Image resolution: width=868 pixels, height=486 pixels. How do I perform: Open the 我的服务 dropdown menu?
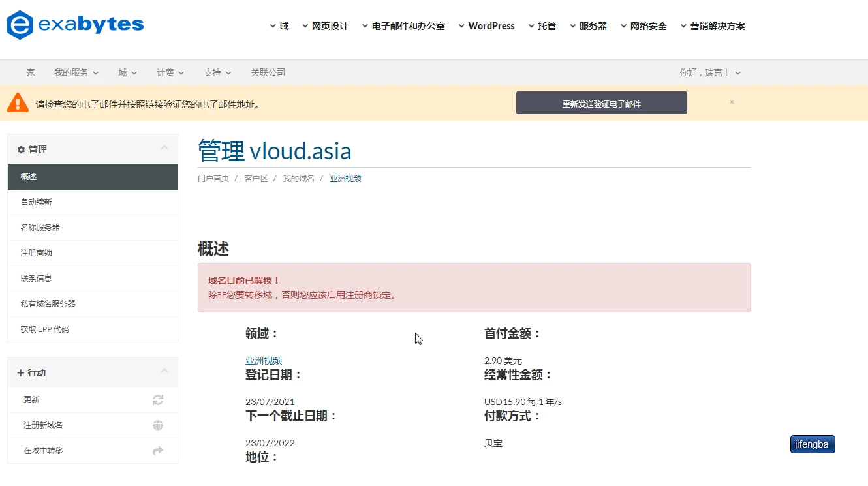tap(76, 72)
